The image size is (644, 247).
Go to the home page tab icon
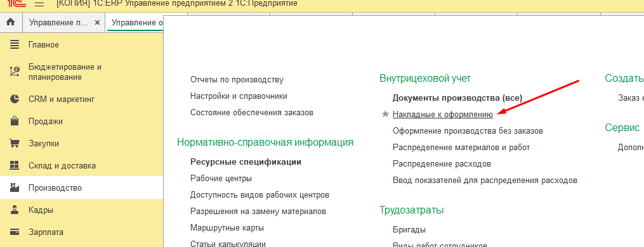point(11,23)
